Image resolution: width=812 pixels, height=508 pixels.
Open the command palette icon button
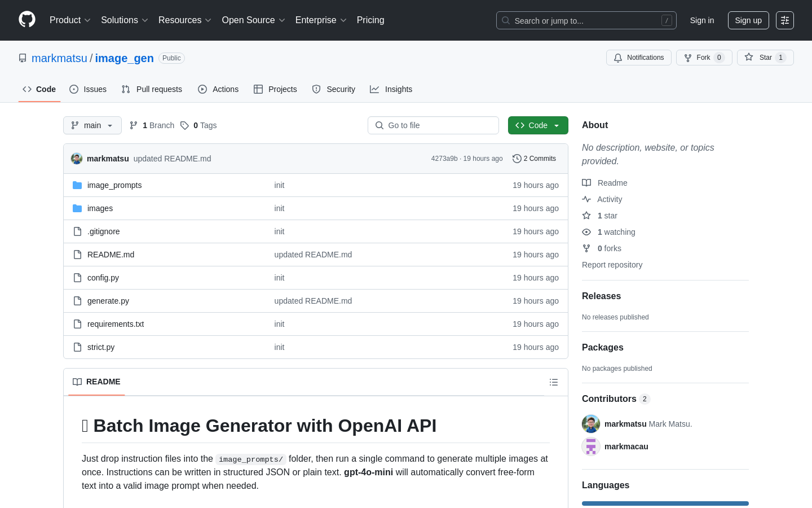point(785,20)
